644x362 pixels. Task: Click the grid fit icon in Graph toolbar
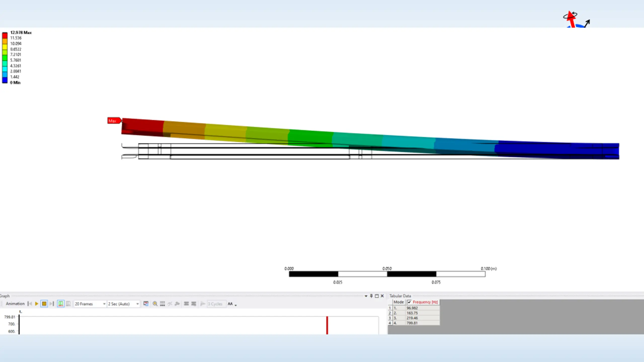[163, 304]
